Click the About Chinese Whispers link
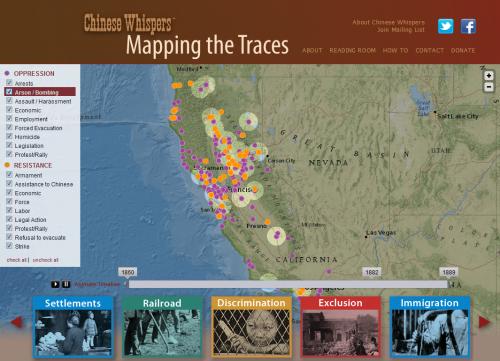Screen dimensions: 500x361 [x=388, y=22]
